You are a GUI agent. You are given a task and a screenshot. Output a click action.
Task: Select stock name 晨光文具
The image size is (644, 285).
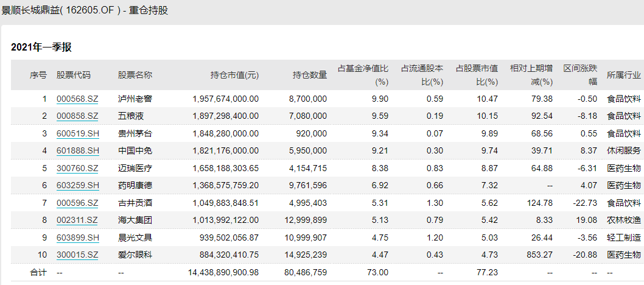(135, 237)
